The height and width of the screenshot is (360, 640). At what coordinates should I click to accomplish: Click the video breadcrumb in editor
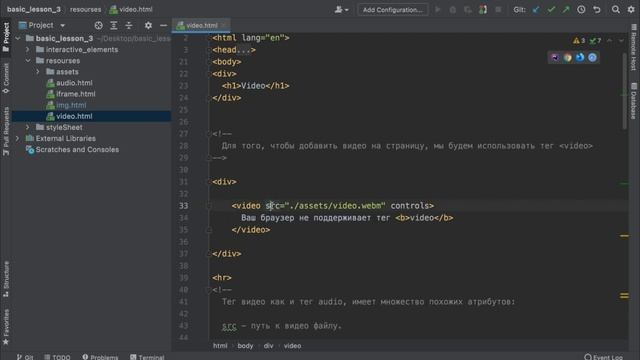point(292,346)
